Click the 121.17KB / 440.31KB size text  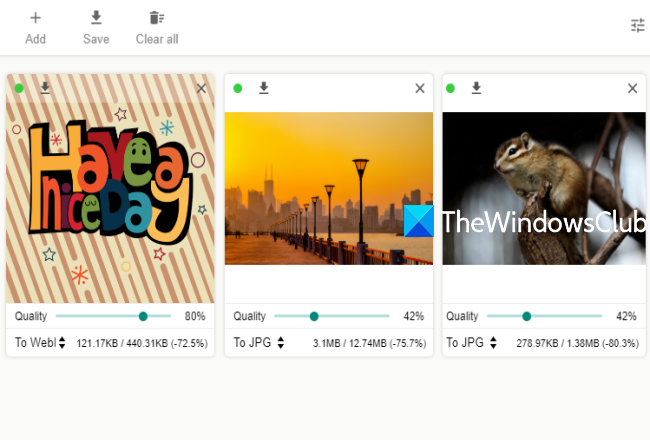coord(142,343)
